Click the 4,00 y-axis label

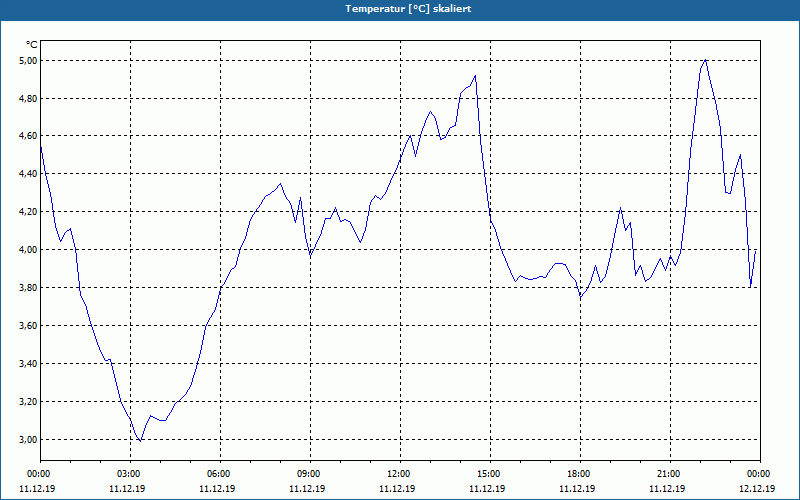pos(29,249)
